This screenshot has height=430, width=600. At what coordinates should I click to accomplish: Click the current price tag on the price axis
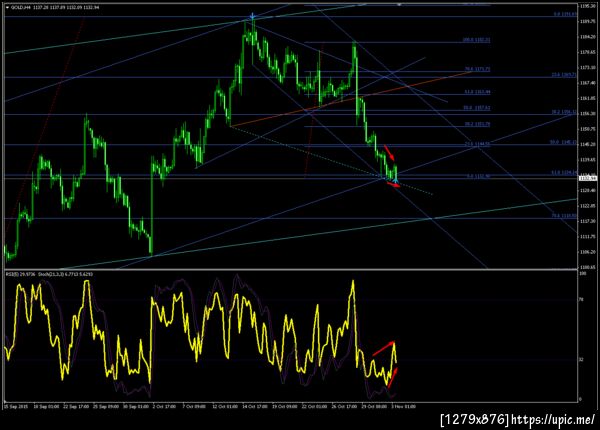coord(588,178)
